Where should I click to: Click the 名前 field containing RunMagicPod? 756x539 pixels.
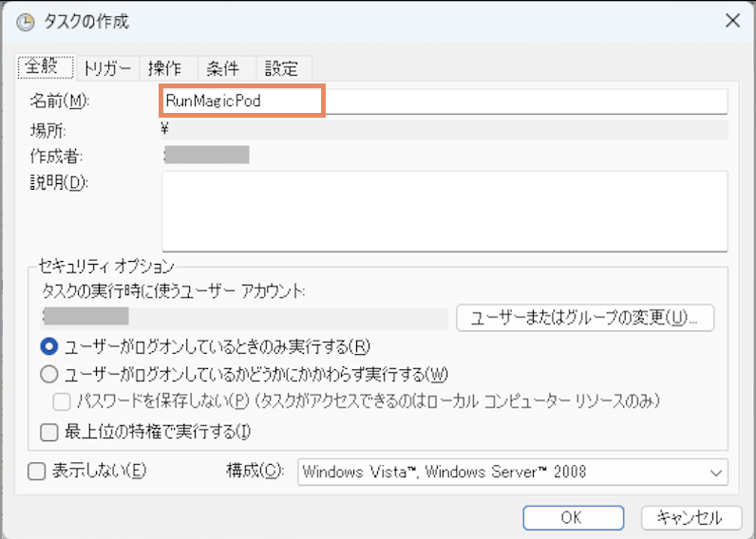[x=444, y=102]
